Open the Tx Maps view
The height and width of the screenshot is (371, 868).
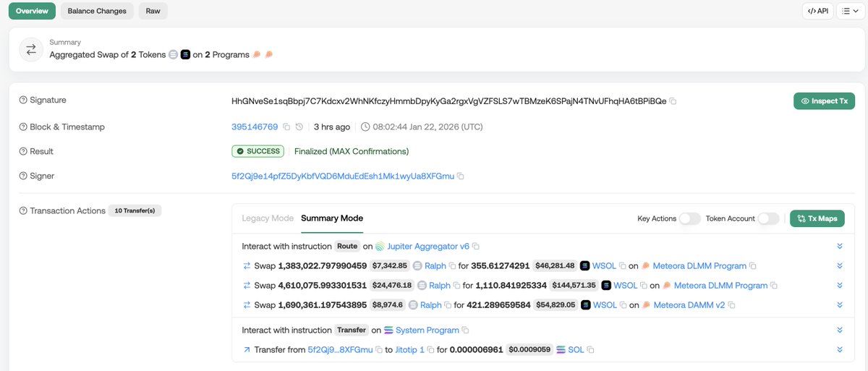point(817,218)
